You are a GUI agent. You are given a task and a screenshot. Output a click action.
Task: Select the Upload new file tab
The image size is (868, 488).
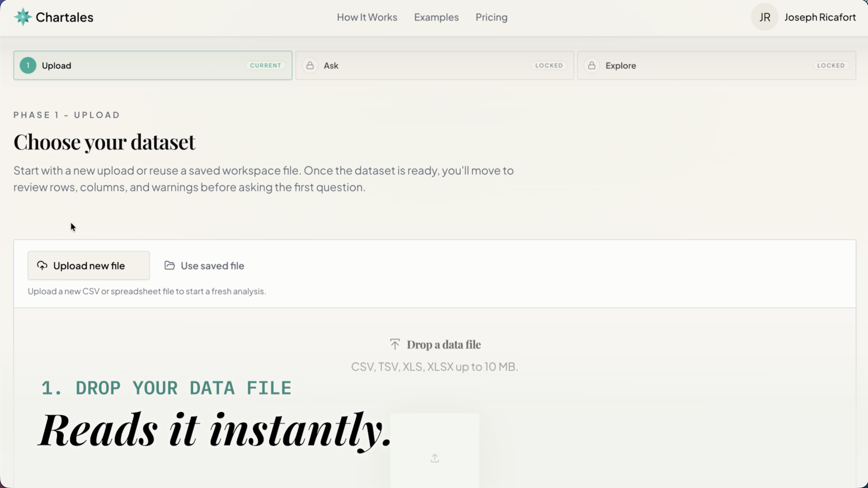(x=89, y=266)
